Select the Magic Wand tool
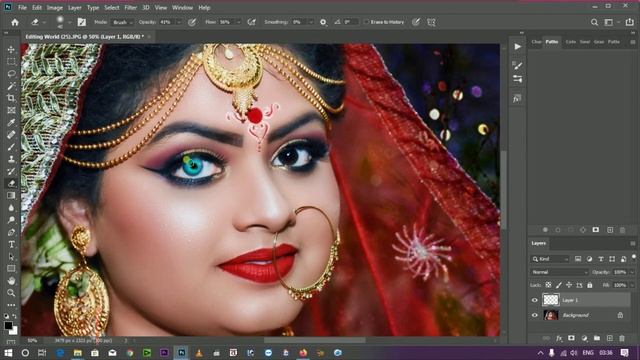The height and width of the screenshot is (360, 640). [x=11, y=86]
